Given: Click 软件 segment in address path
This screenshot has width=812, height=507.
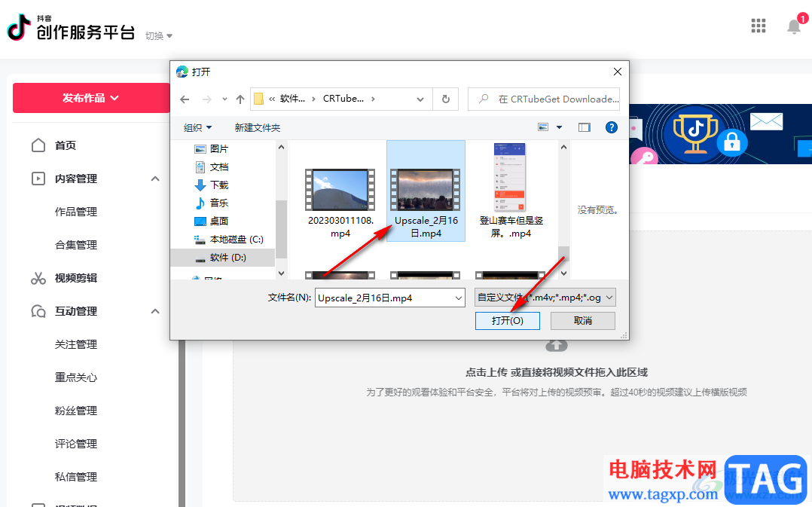Looking at the screenshot, I should pyautogui.click(x=292, y=99).
